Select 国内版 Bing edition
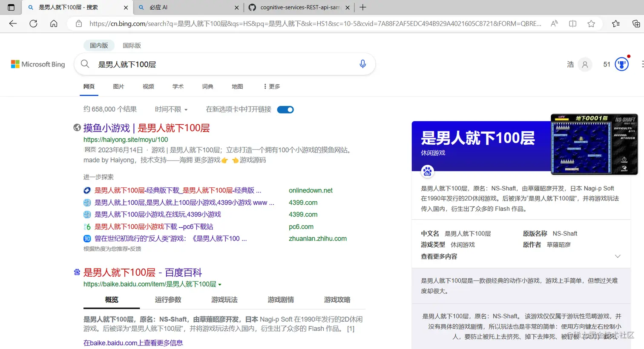Screen dimensions: 644x349 pyautogui.click(x=99, y=46)
